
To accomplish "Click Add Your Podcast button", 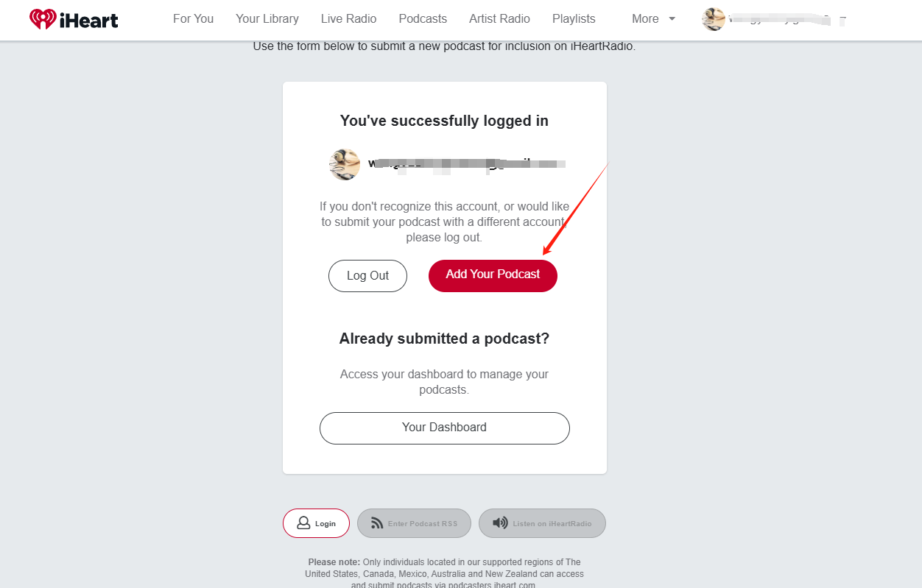I will [493, 276].
